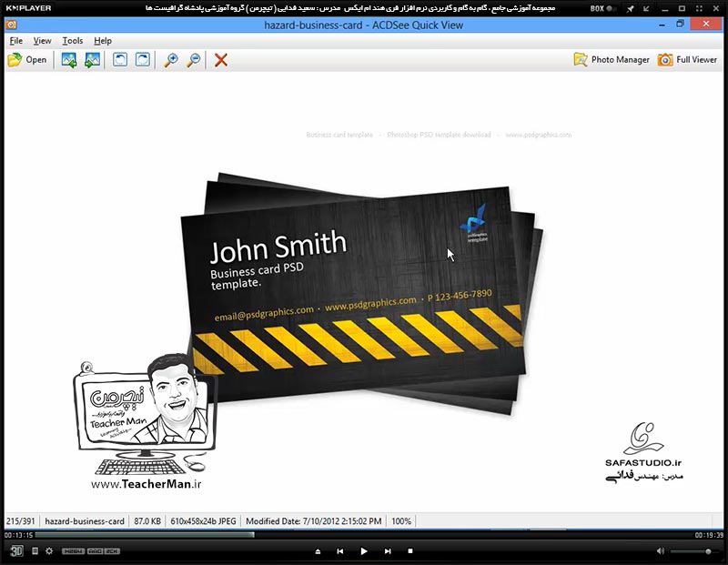Click elapsed time 00:13:15
Image resolution: width=728 pixels, height=565 pixels.
point(18,535)
